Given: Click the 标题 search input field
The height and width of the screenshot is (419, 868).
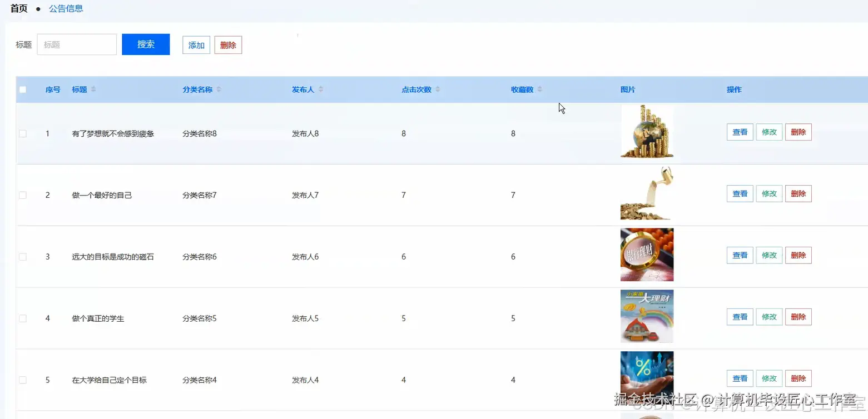Looking at the screenshot, I should tap(76, 44).
